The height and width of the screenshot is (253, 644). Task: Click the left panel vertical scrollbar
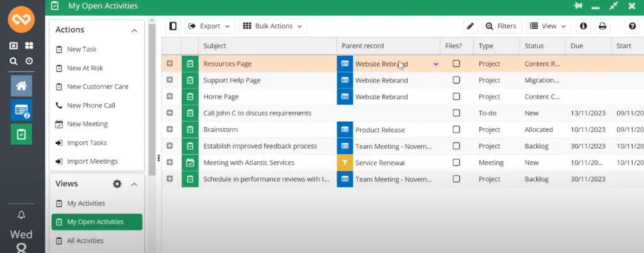(152, 99)
